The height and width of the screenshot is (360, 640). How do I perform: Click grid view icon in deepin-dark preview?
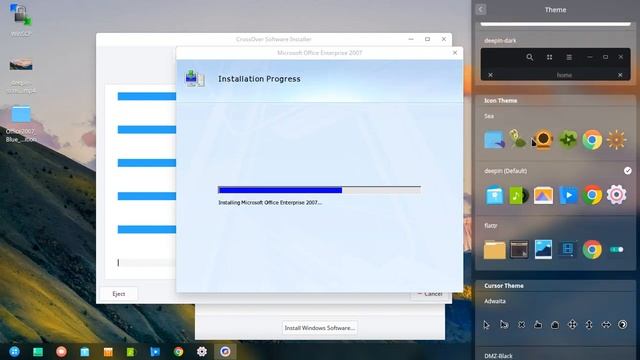pos(549,57)
